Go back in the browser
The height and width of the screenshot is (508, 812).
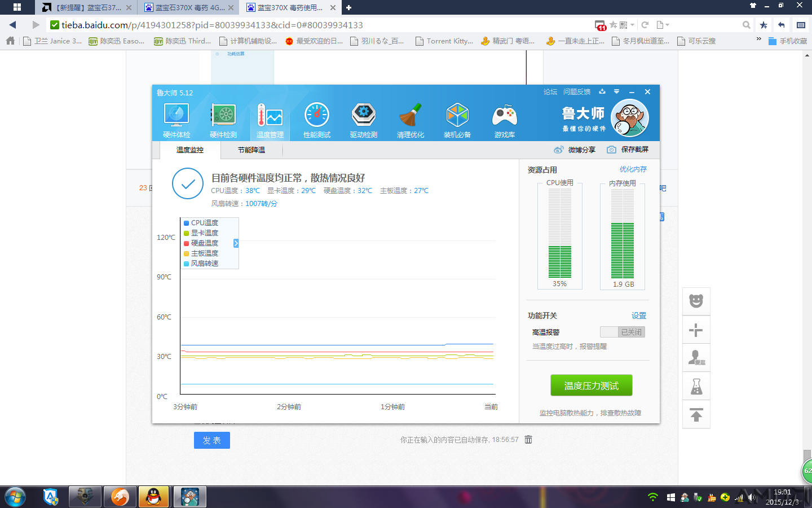tap(12, 25)
